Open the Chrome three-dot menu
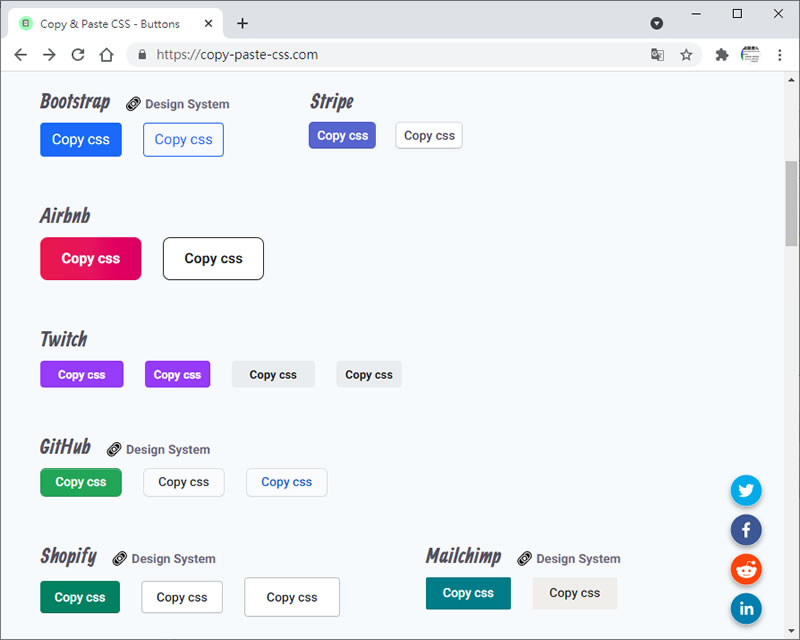 779,55
